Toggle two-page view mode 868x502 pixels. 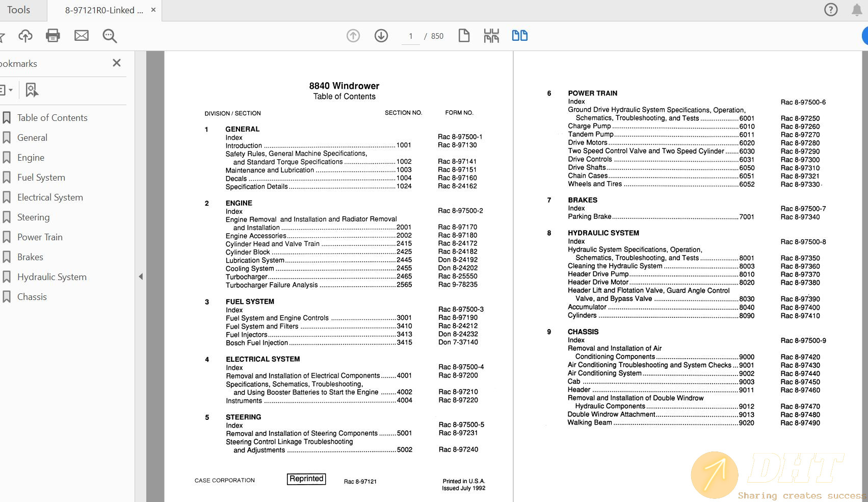click(519, 36)
